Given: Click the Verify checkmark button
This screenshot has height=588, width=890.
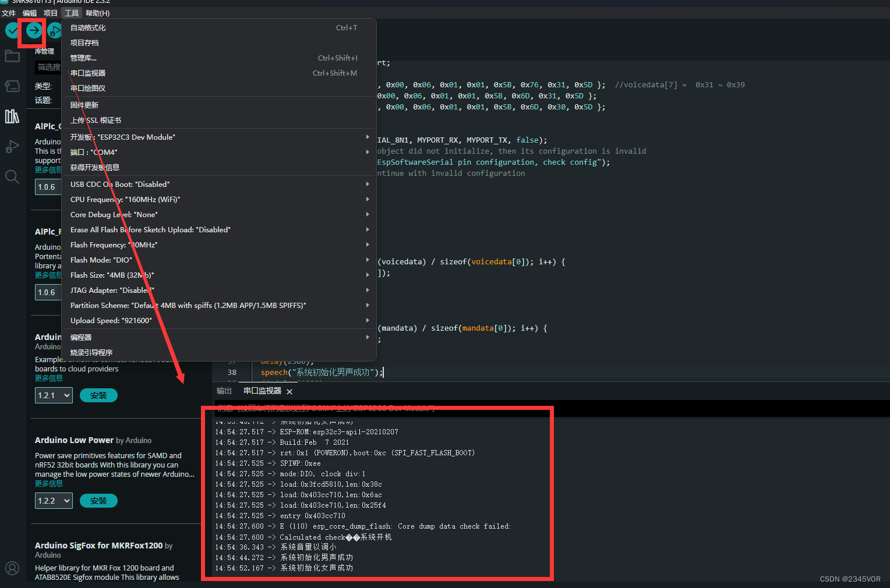Looking at the screenshot, I should pos(12,30).
